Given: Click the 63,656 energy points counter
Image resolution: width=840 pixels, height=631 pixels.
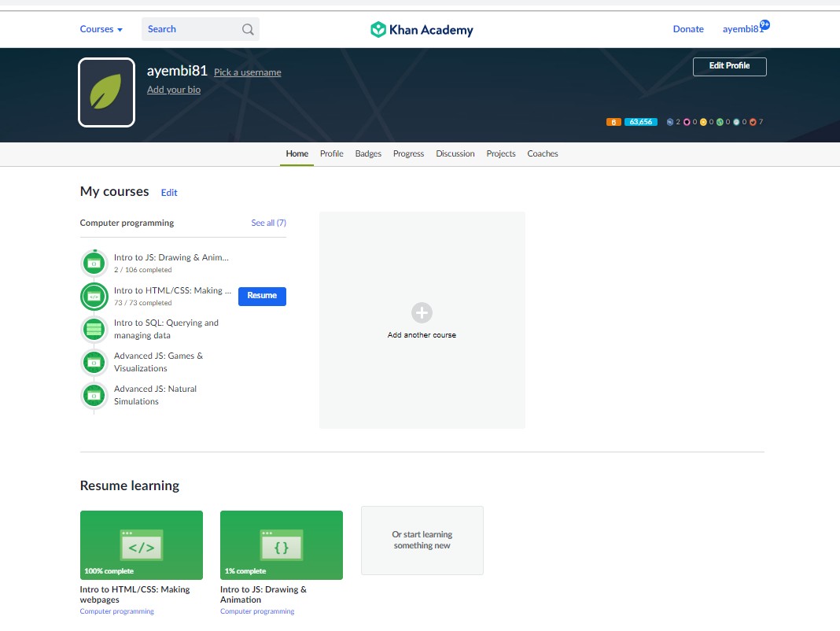Looking at the screenshot, I should (641, 122).
